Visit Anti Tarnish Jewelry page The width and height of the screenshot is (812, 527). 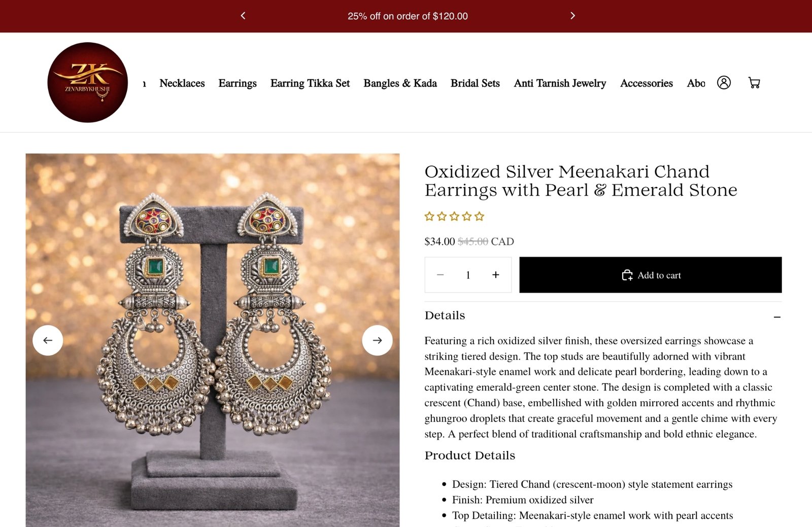[560, 83]
